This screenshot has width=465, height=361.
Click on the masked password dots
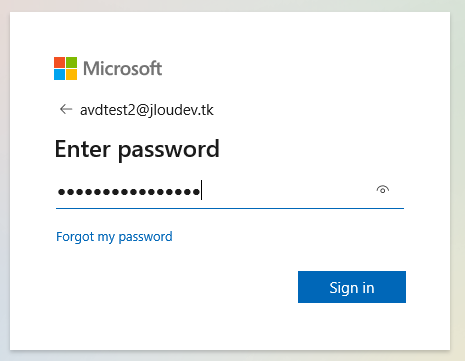pos(129,192)
